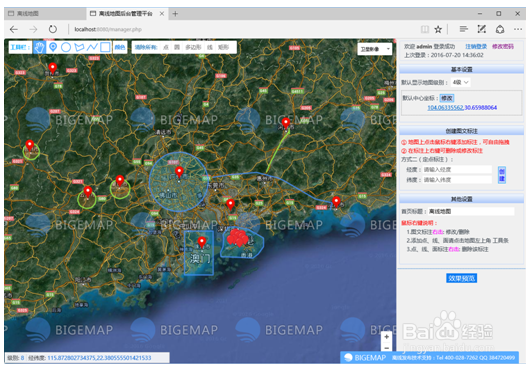Open the browser share icon
The height and width of the screenshot is (367, 526).
tap(500, 30)
